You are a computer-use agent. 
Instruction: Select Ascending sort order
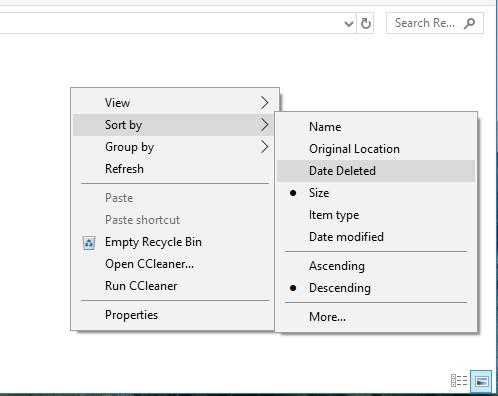point(376,266)
